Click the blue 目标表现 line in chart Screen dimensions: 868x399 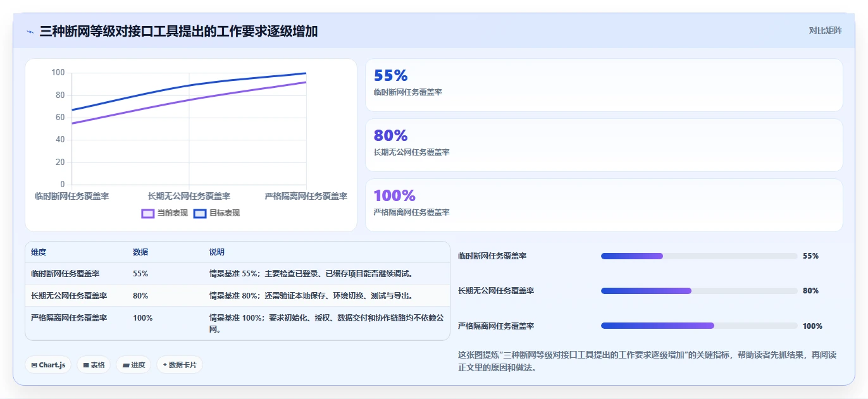click(x=189, y=85)
